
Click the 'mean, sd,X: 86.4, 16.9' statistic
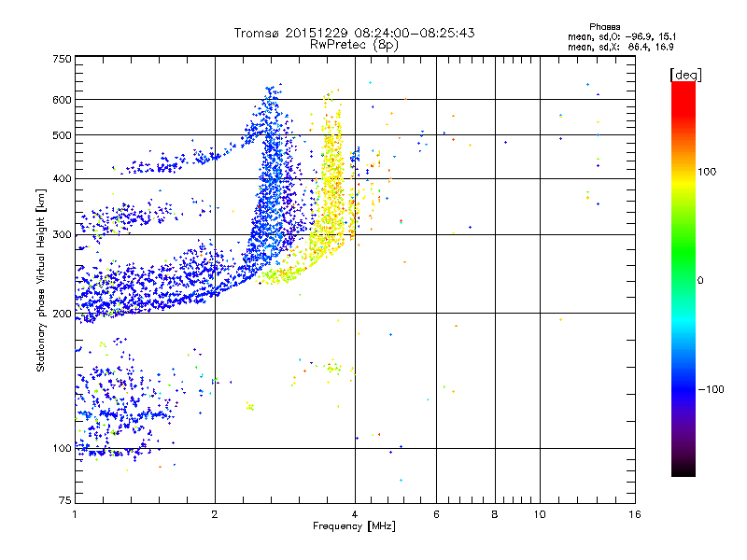621,48
